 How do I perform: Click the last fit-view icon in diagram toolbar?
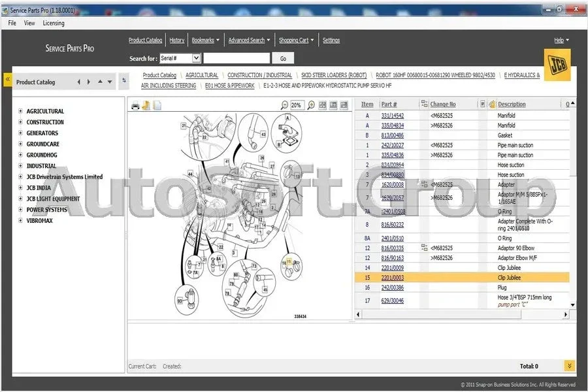pyautogui.click(x=344, y=105)
